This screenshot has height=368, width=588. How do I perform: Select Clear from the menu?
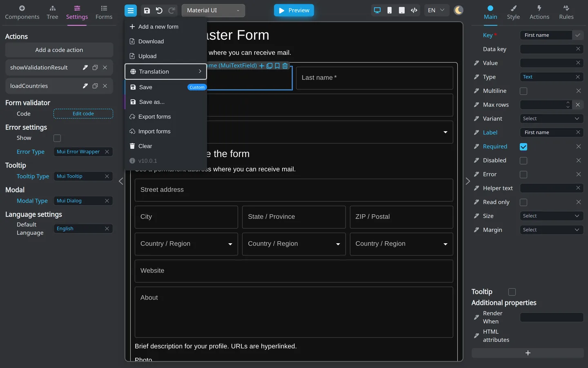[166, 146]
